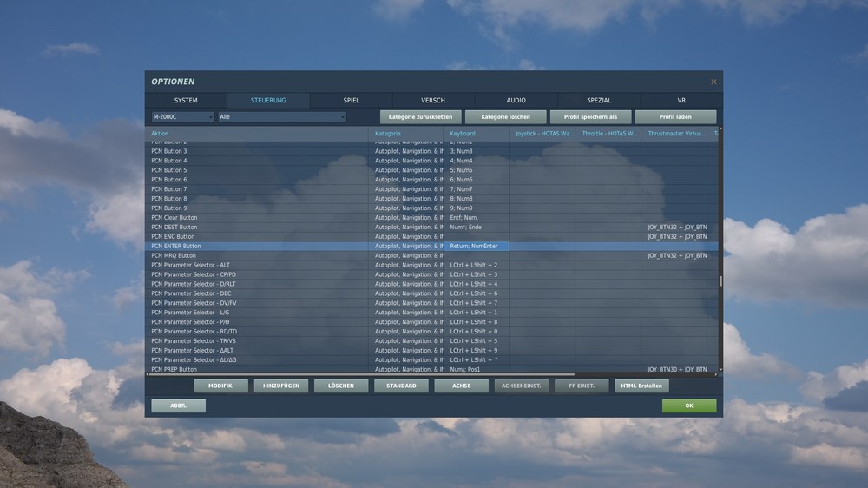Select the SPEZIAL tab
868x488 pixels.
pyautogui.click(x=599, y=100)
